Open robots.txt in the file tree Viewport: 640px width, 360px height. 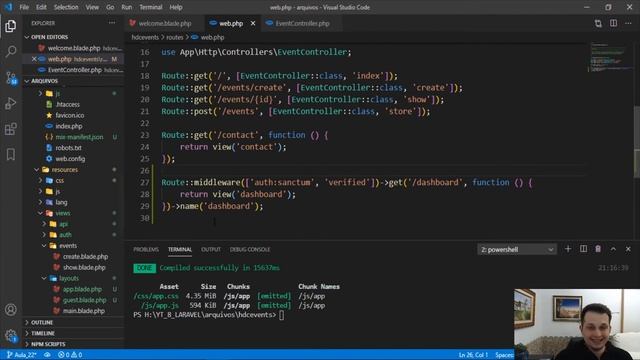68,148
